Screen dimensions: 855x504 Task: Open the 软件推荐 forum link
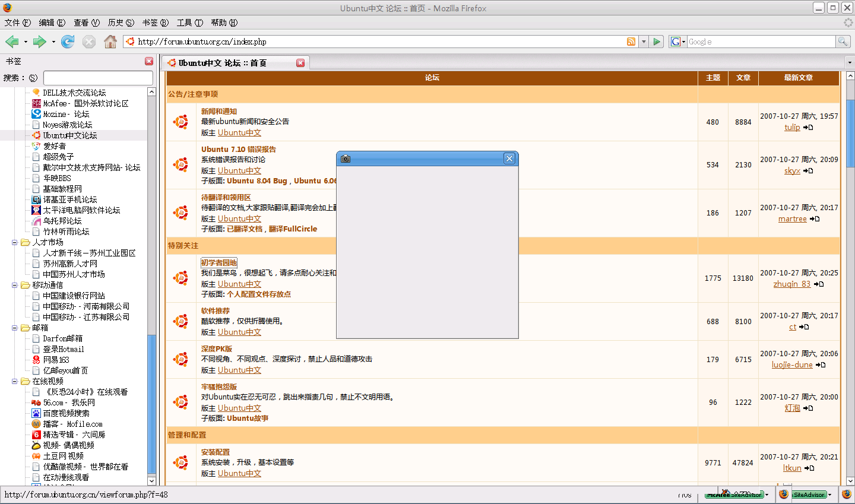point(215,310)
